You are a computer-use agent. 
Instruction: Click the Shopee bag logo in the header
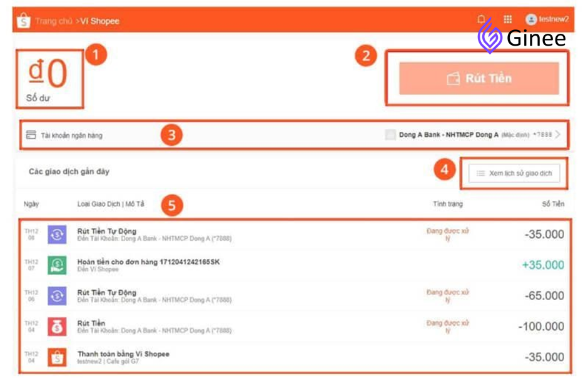click(23, 21)
